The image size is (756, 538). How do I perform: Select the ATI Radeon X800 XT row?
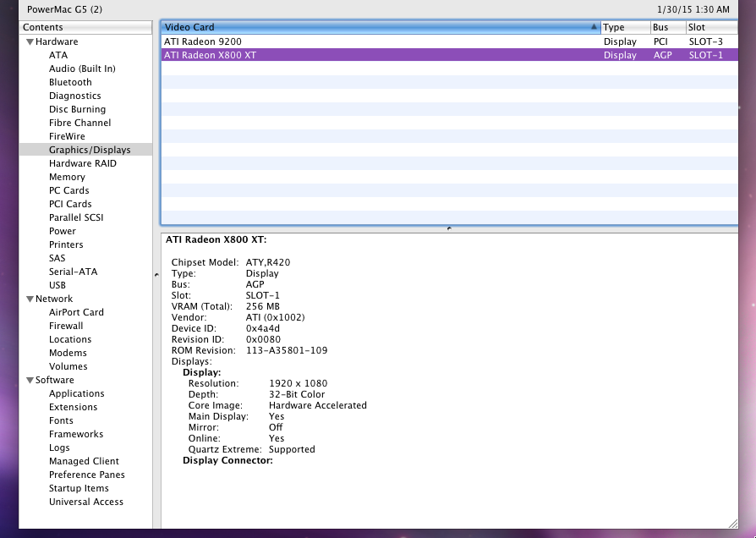(x=449, y=55)
